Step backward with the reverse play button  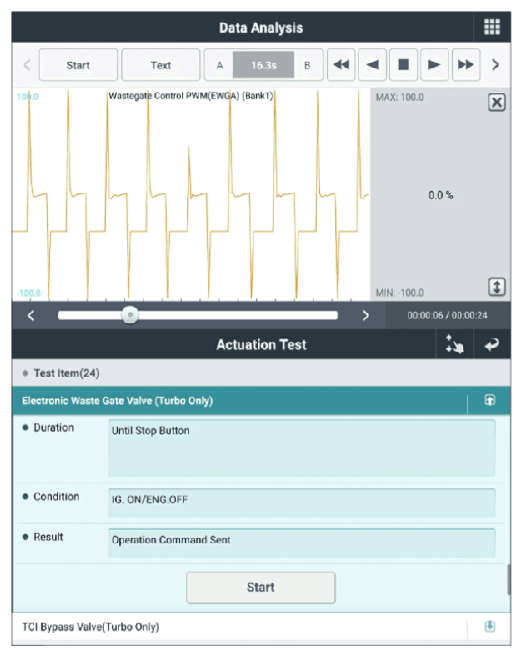(x=372, y=65)
